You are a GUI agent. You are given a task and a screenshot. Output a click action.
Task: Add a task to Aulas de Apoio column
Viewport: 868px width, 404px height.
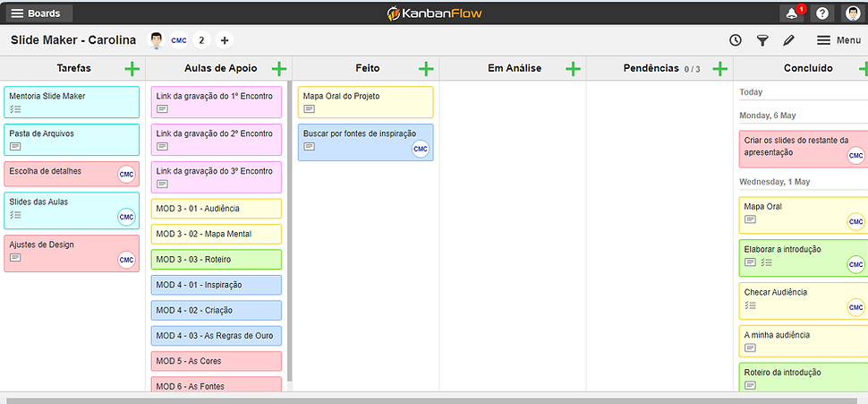279,69
